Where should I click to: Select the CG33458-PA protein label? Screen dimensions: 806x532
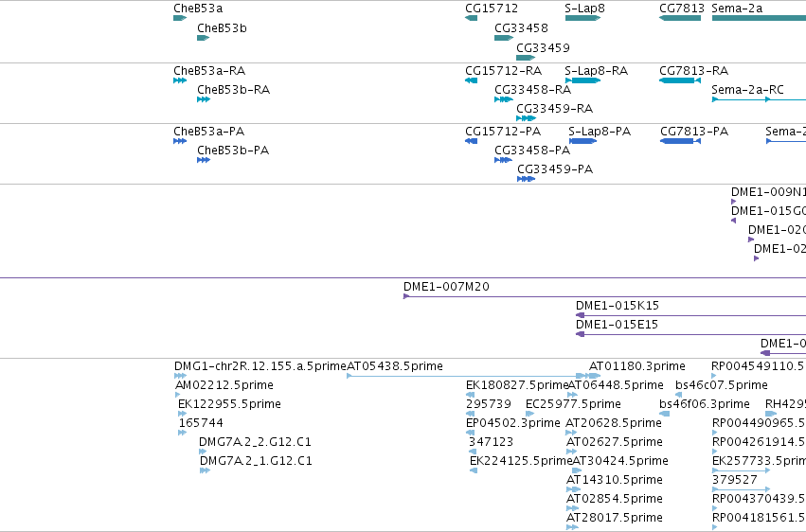532,151
